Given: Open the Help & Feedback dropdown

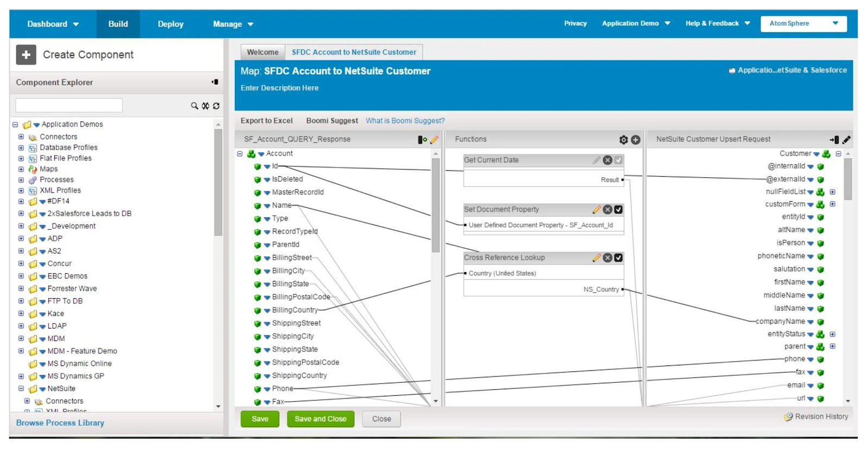Looking at the screenshot, I should point(718,23).
